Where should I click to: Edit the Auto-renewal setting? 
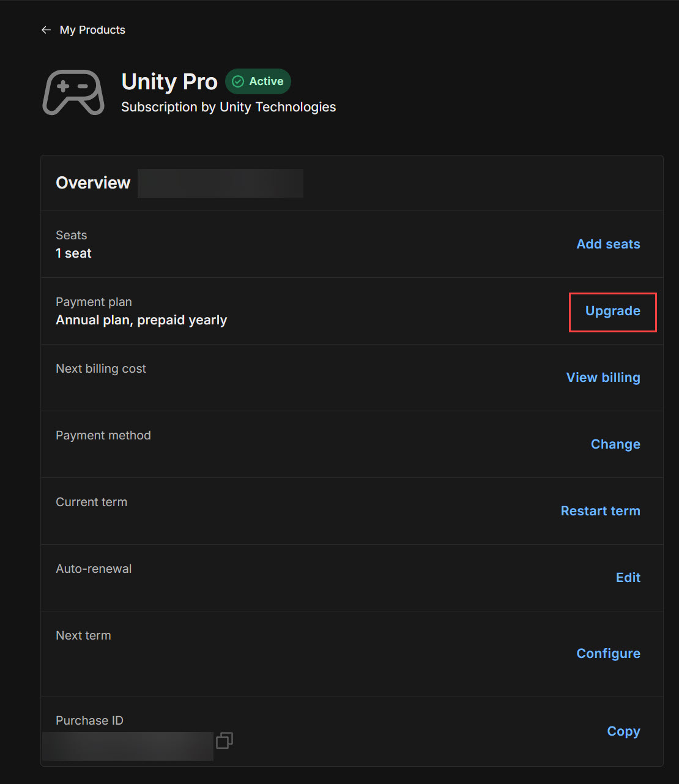pyautogui.click(x=628, y=578)
